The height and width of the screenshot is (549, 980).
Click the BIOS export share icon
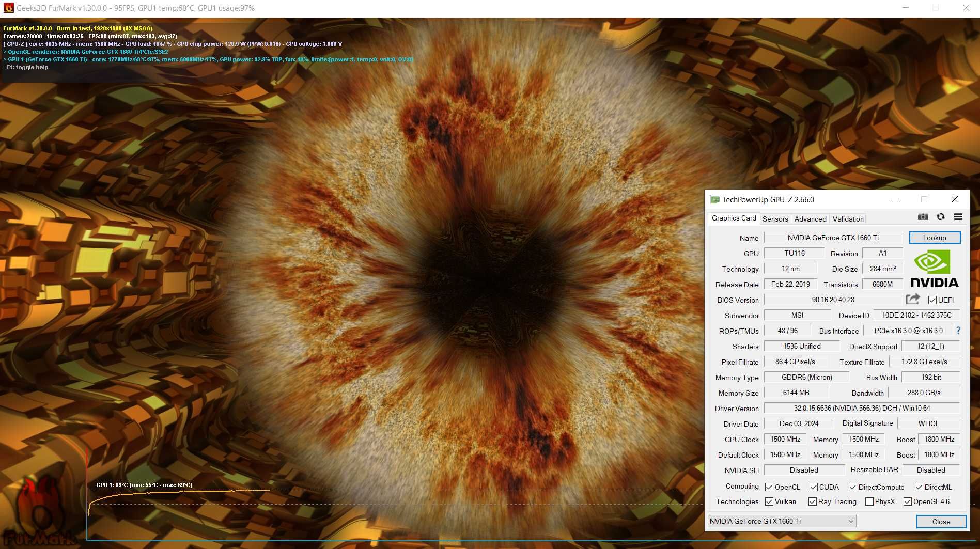click(x=913, y=299)
